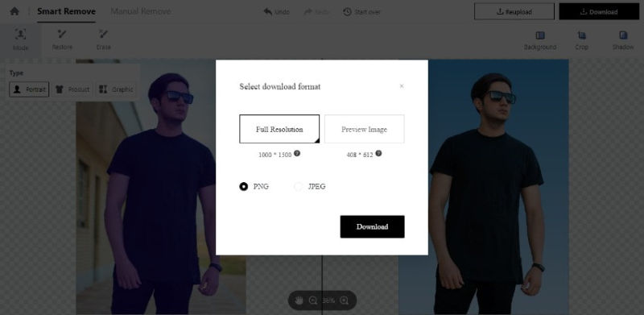Screen dimensions: 644x315
Task: Open the Crop tool
Action: 581,40
